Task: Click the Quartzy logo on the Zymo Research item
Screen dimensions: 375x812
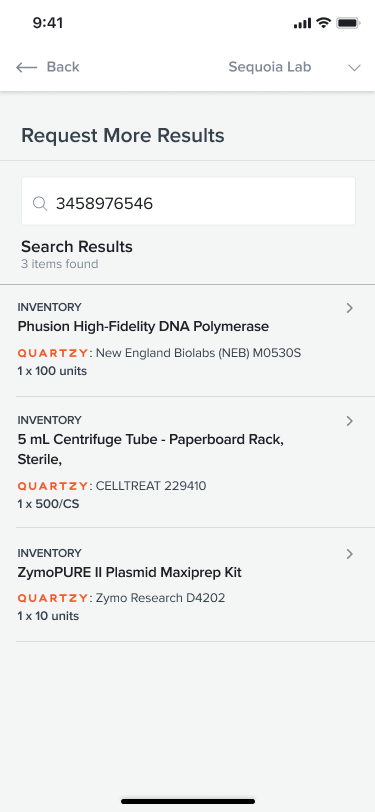Action: tap(53, 598)
